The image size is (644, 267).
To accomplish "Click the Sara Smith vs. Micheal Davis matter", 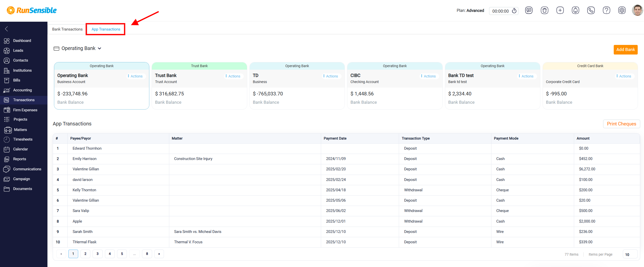I will click(x=198, y=232).
